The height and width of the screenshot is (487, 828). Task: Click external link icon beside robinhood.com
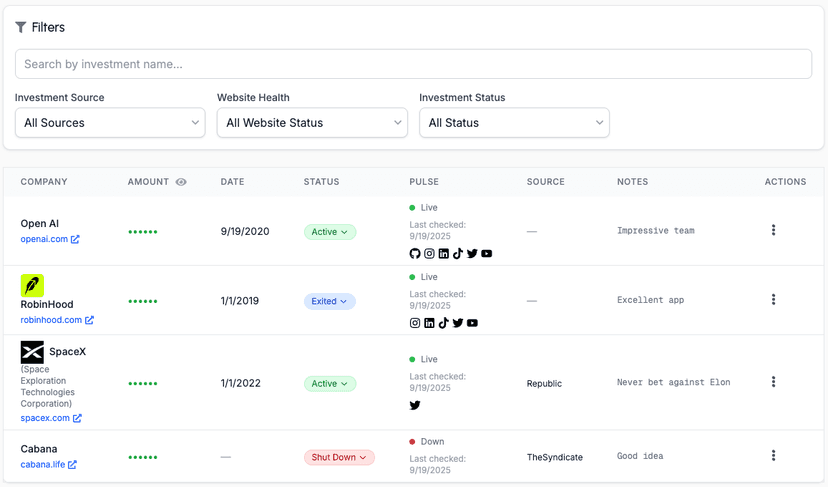click(x=89, y=320)
